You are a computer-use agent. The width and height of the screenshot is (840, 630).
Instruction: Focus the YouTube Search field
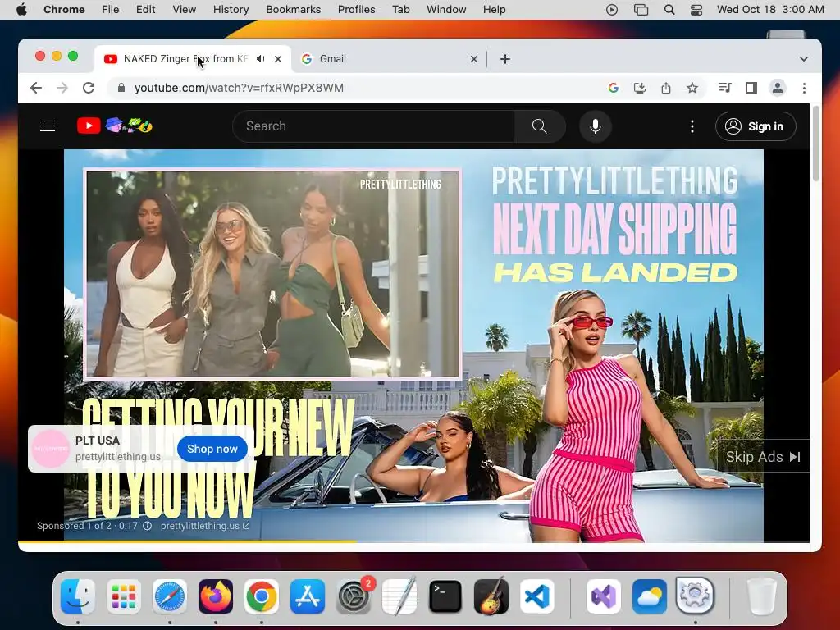tap(373, 126)
